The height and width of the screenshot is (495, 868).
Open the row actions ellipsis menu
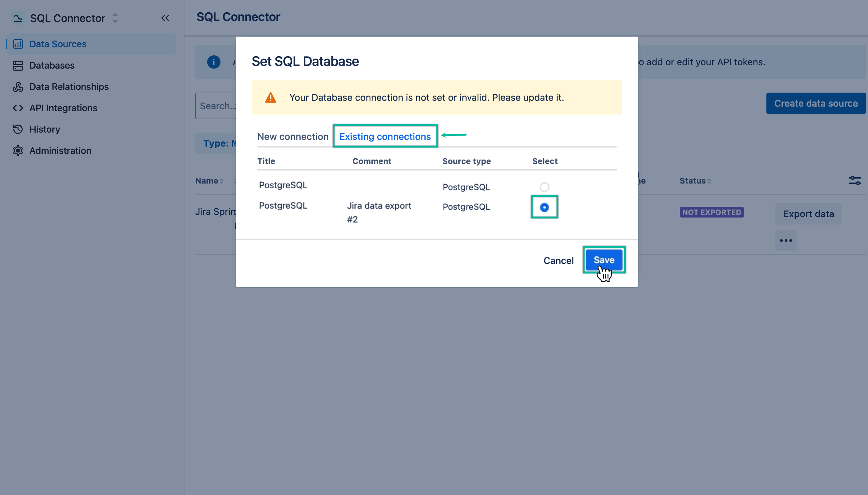(x=786, y=241)
